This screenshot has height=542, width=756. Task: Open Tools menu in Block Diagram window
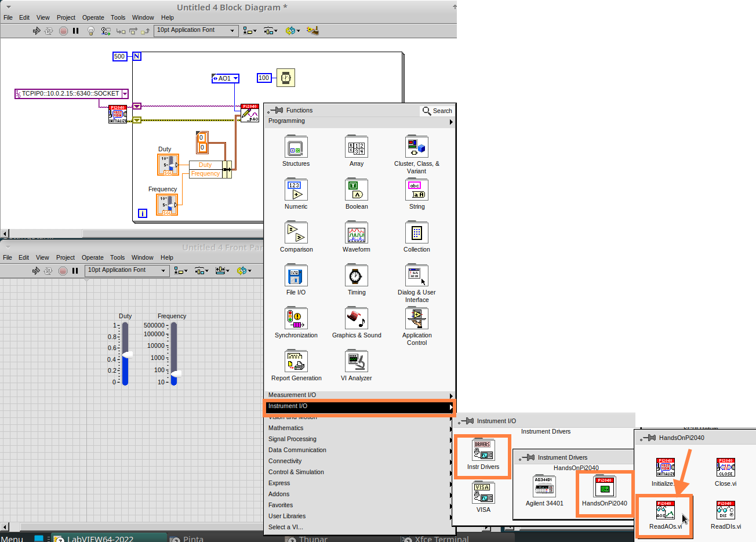[118, 17]
